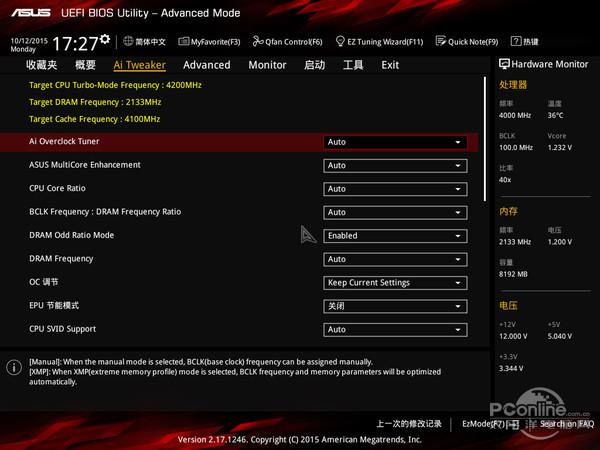Open the Ai Overclock Tuner dropdown
The height and width of the screenshot is (450, 600).
[x=395, y=142]
